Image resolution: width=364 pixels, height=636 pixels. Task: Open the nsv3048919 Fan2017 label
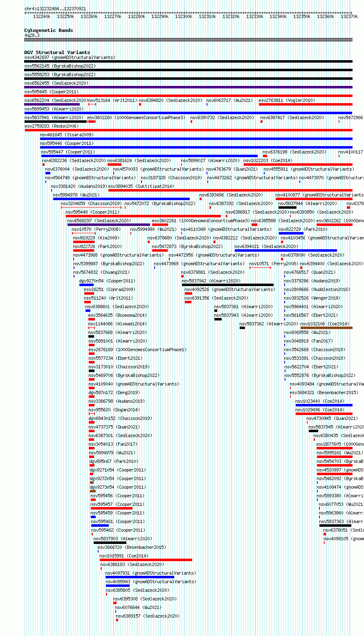point(309,341)
